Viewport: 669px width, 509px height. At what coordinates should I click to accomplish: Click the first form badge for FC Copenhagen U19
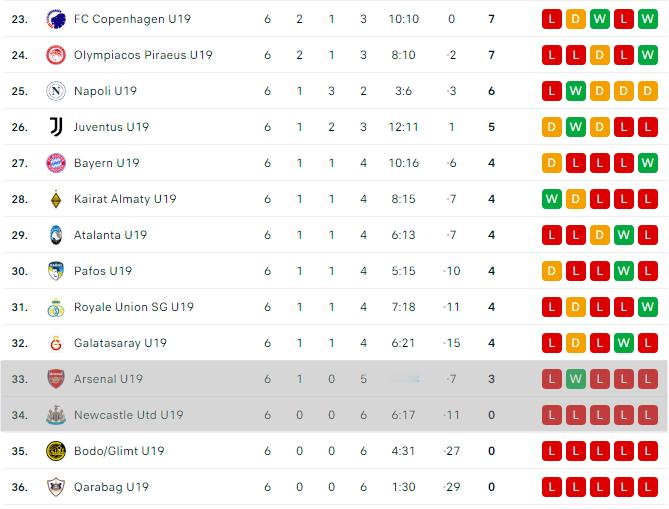click(552, 19)
